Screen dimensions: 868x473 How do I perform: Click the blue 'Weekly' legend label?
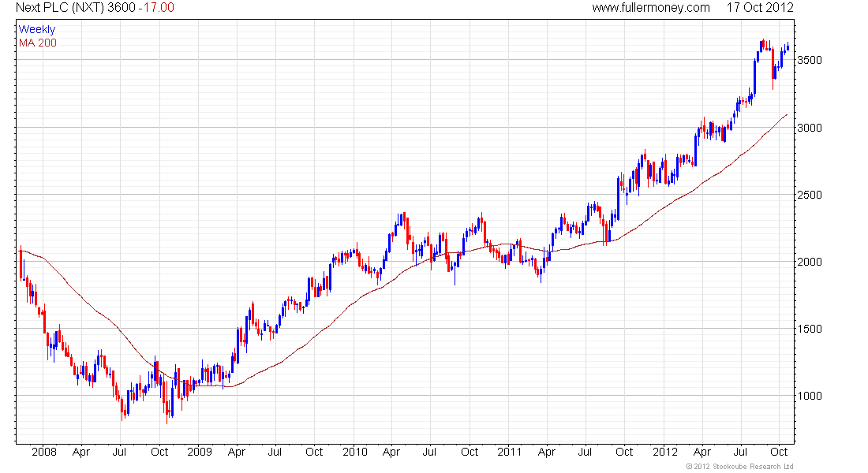coord(37,29)
